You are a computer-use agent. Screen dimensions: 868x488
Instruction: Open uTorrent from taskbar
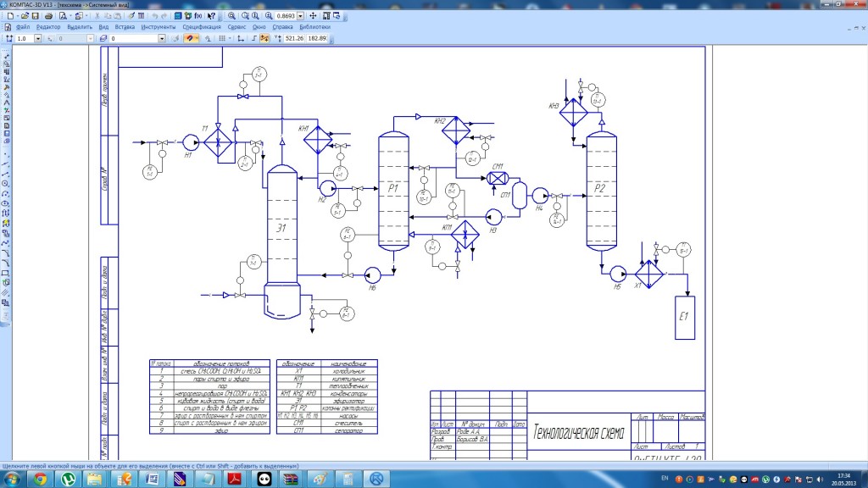coord(68,479)
